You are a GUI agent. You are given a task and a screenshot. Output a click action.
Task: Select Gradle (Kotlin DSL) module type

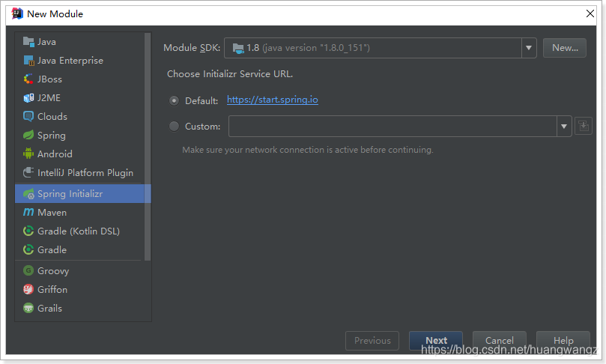79,231
